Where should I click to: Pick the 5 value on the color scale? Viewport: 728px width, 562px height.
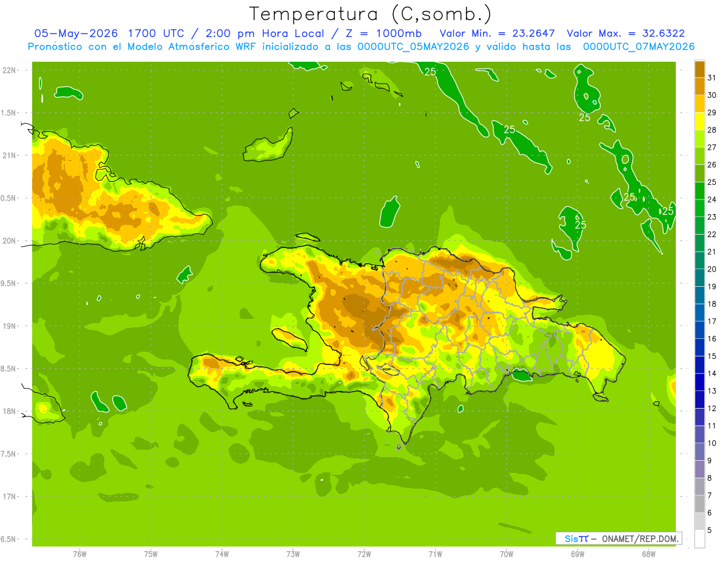tap(710, 530)
